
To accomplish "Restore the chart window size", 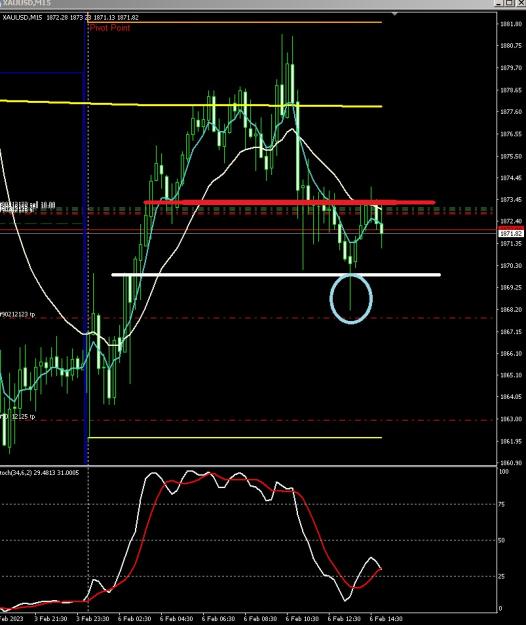I will coord(510,3).
